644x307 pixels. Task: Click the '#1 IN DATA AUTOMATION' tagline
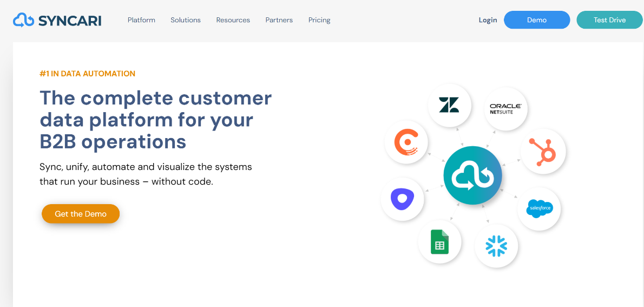pos(88,74)
